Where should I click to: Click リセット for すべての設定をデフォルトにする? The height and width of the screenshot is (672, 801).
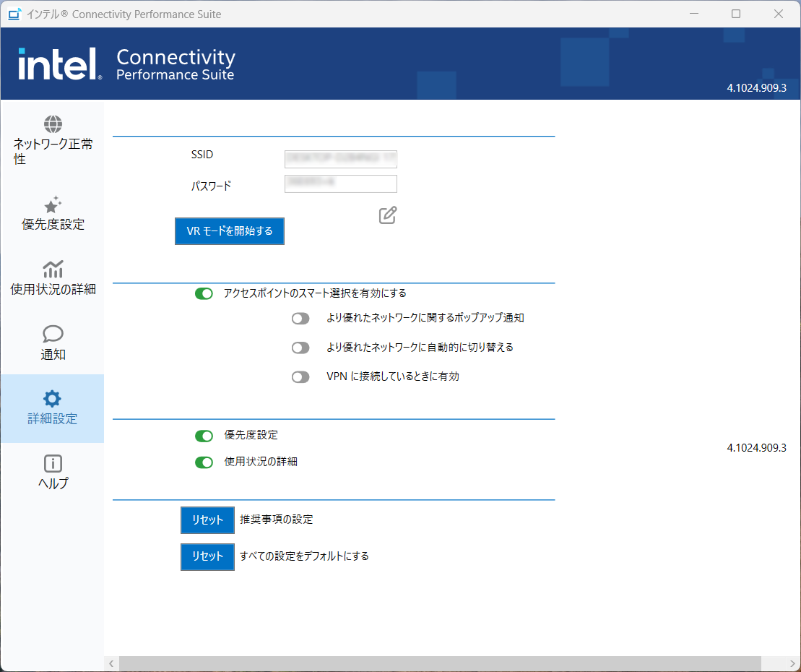[207, 556]
